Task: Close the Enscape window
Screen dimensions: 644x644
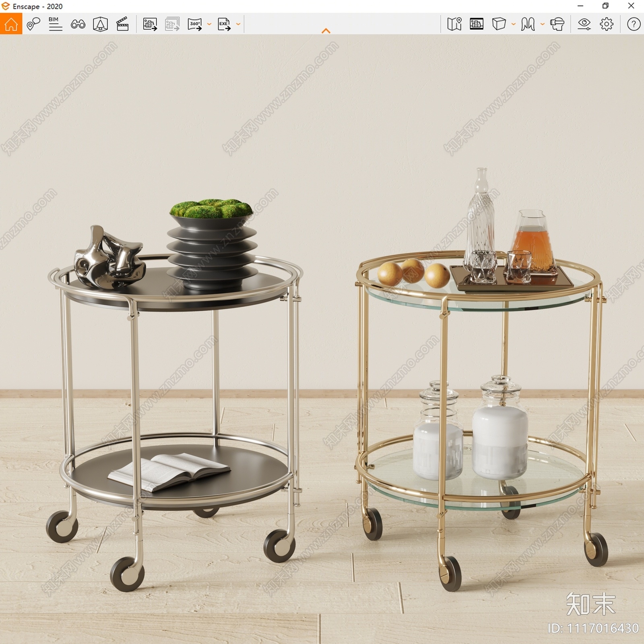Action: click(631, 6)
